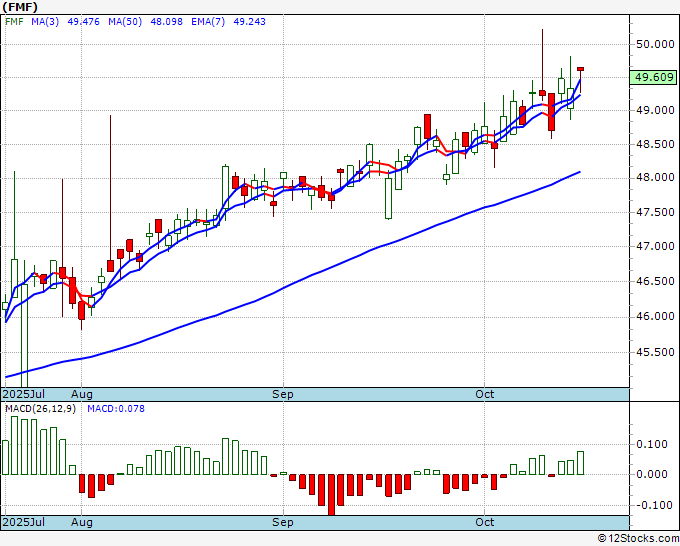Click the last green MACD histogram bar
The width and height of the screenshot is (680, 546).
(580, 463)
